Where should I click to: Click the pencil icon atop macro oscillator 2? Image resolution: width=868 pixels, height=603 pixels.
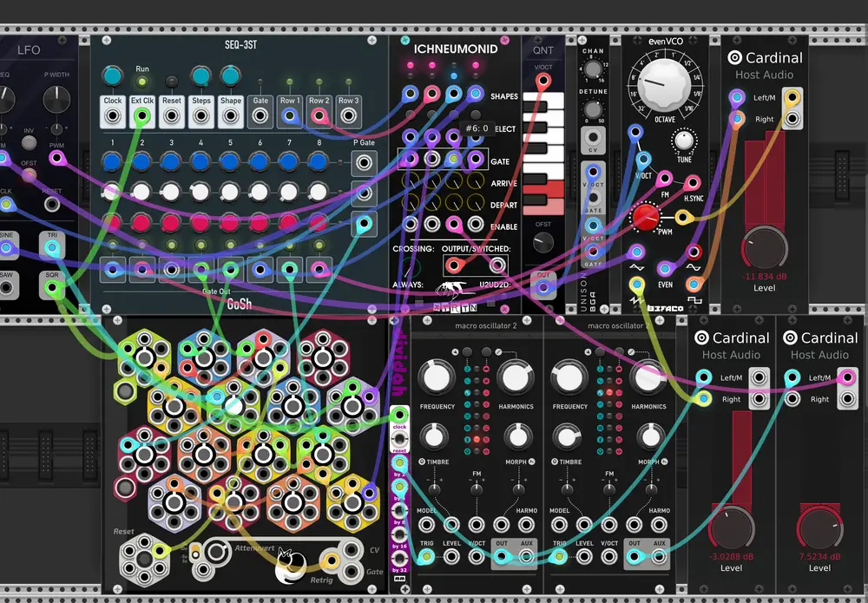click(x=498, y=351)
